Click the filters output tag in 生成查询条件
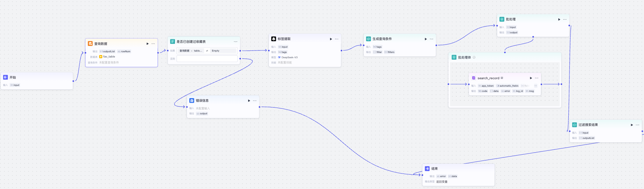The image size is (644, 189). tap(390, 52)
